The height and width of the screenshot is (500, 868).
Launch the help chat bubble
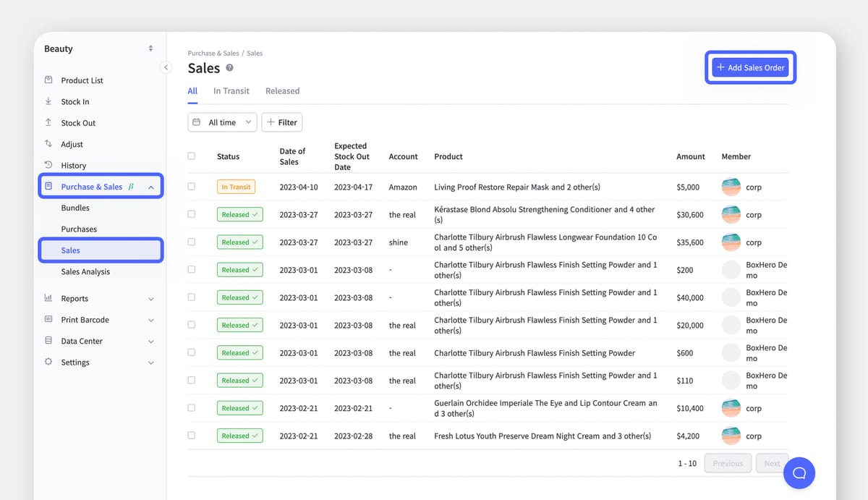coord(799,473)
